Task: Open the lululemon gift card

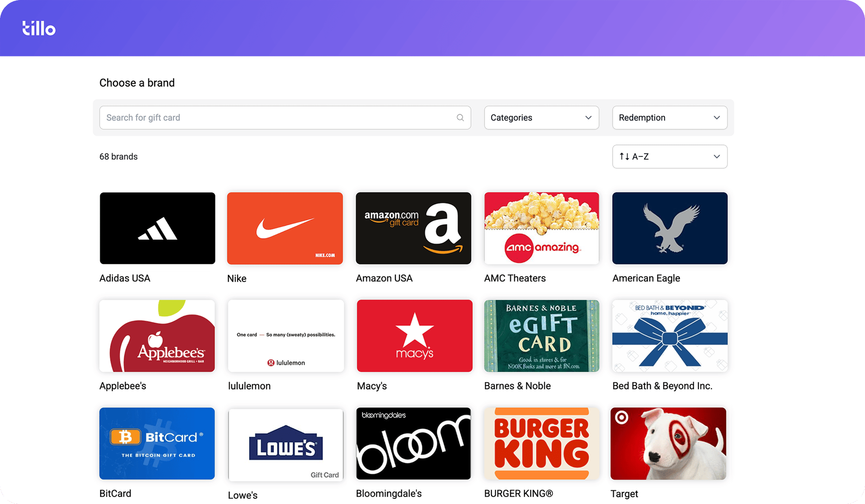Action: click(285, 336)
